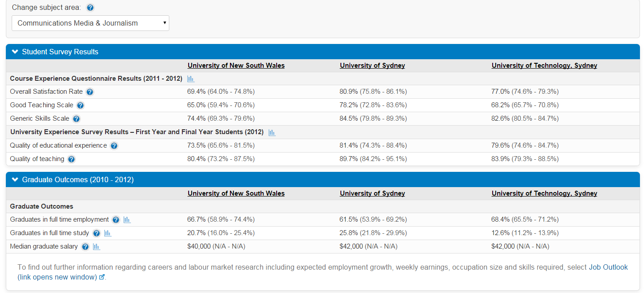Click help icon for Median graduate salary

point(85,247)
